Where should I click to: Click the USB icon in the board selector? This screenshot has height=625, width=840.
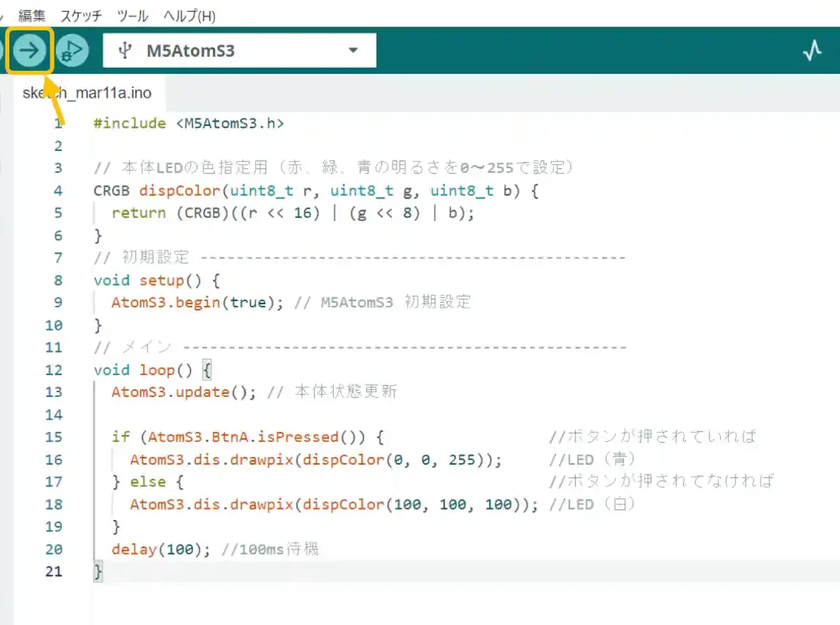coord(124,51)
